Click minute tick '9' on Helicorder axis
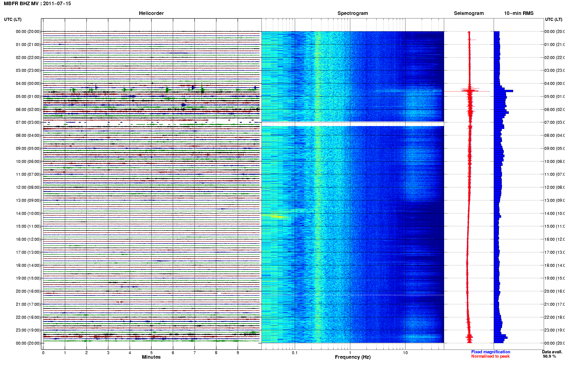The width and height of the screenshot is (588, 368). pos(238,353)
